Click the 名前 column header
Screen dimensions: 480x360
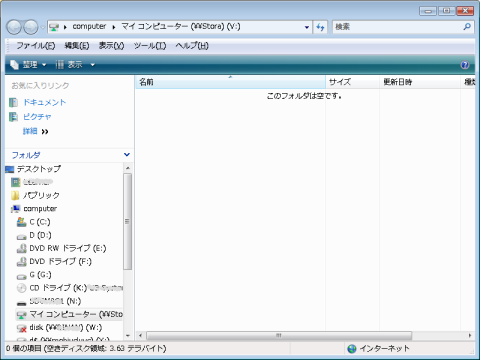click(x=230, y=82)
